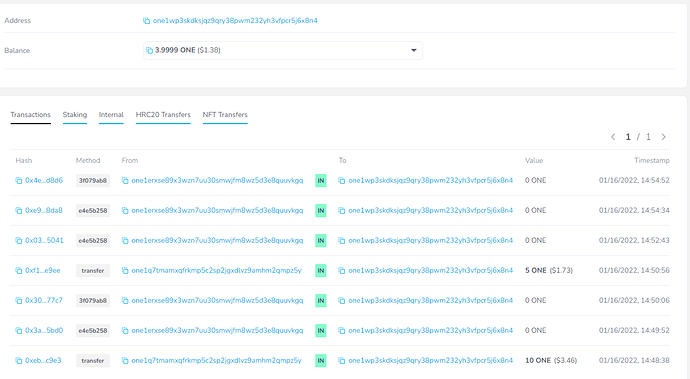Switch to the Transactions tab
This screenshot has width=690, height=379.
(x=30, y=114)
